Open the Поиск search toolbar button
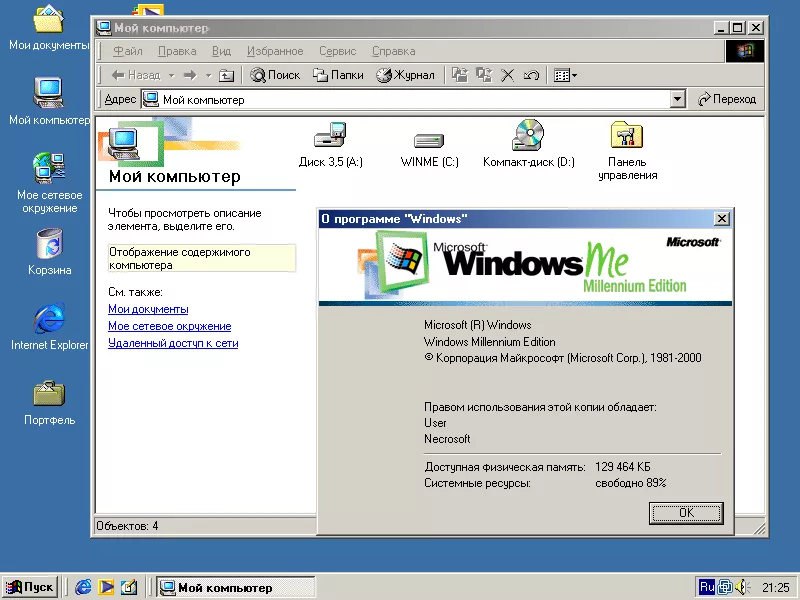 point(275,75)
